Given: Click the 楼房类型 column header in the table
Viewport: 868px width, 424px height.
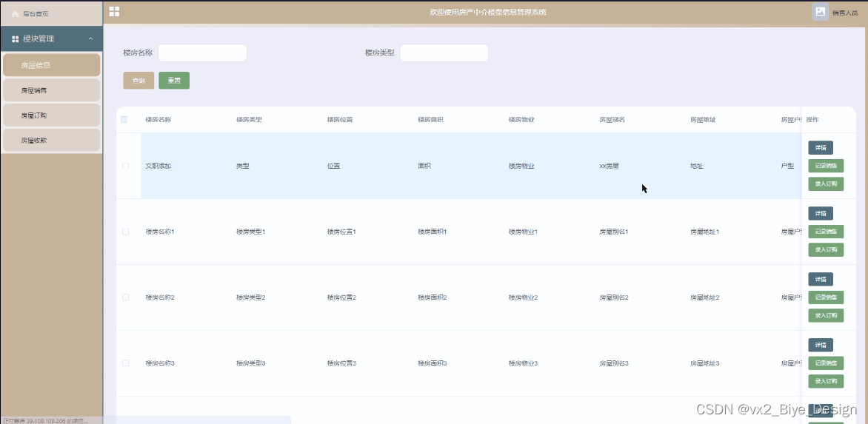Looking at the screenshot, I should click(249, 119).
